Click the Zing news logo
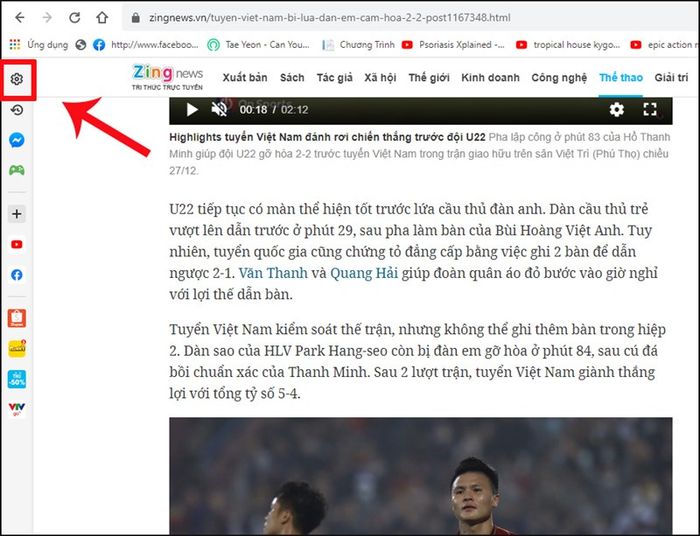 pos(167,77)
